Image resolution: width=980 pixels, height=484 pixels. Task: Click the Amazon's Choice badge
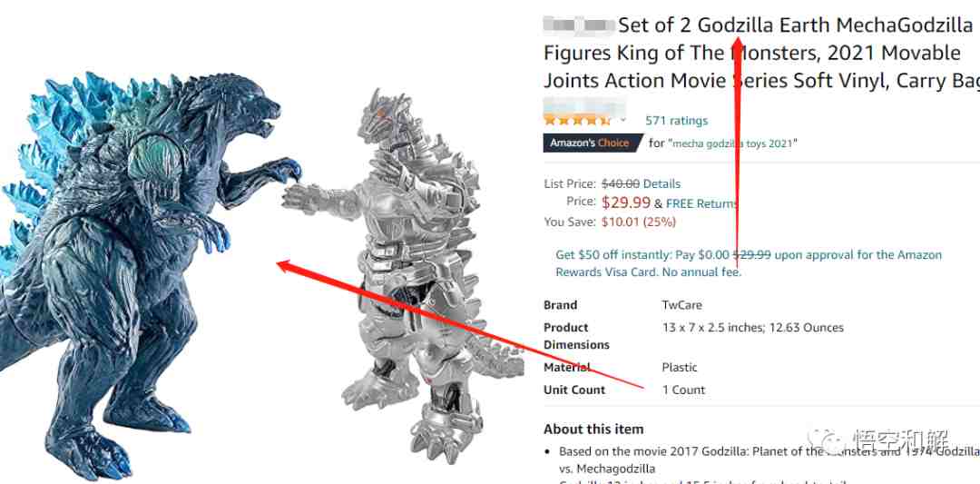click(x=592, y=143)
